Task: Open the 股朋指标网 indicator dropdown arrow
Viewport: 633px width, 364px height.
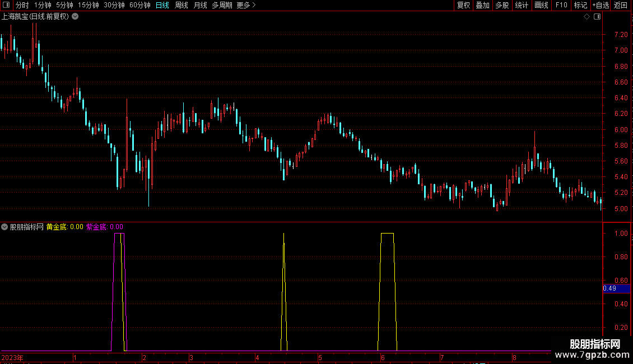Action: 4,227
